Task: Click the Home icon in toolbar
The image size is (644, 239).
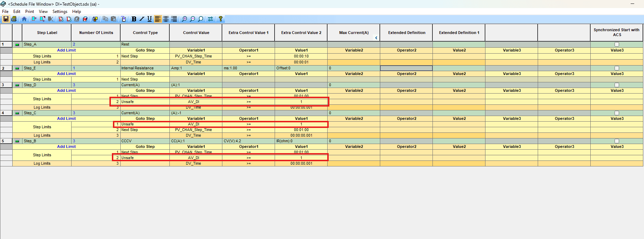Action: click(24, 19)
